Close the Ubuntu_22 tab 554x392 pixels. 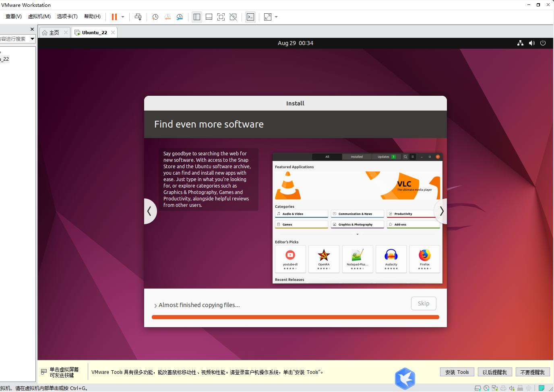tap(113, 33)
